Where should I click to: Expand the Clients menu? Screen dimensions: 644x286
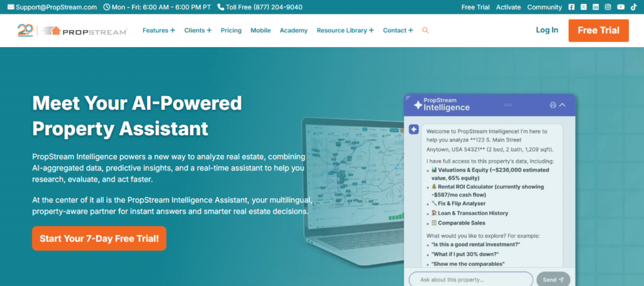point(198,30)
